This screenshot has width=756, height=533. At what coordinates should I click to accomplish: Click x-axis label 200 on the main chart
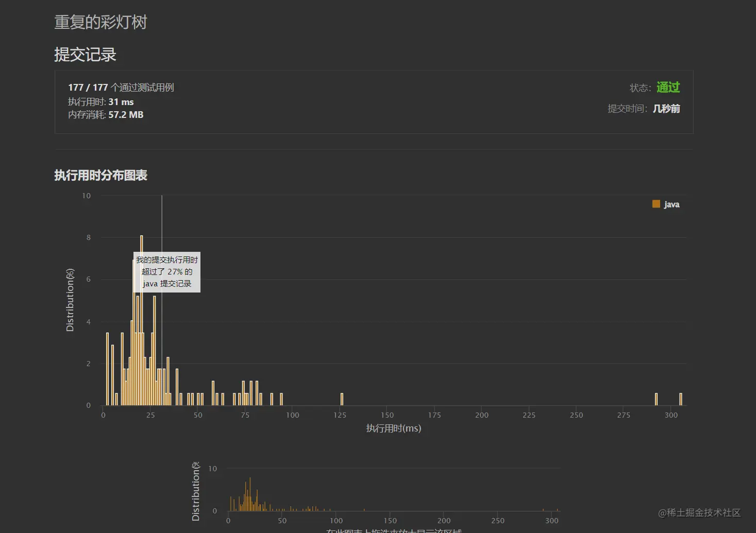coord(482,415)
